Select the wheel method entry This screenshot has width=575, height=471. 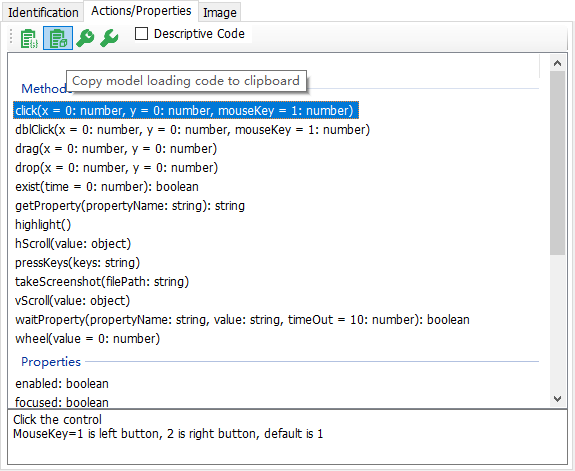tap(88, 339)
